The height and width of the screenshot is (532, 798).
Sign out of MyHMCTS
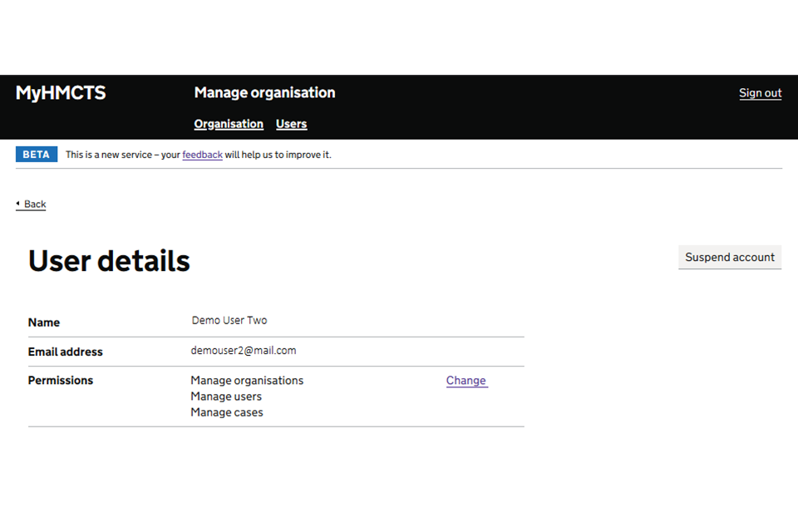(x=760, y=92)
